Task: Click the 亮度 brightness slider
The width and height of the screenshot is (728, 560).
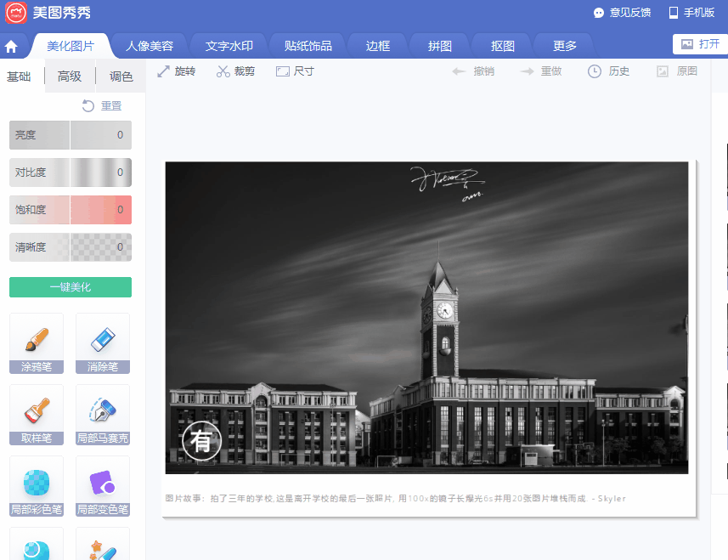Action: pyautogui.click(x=70, y=135)
